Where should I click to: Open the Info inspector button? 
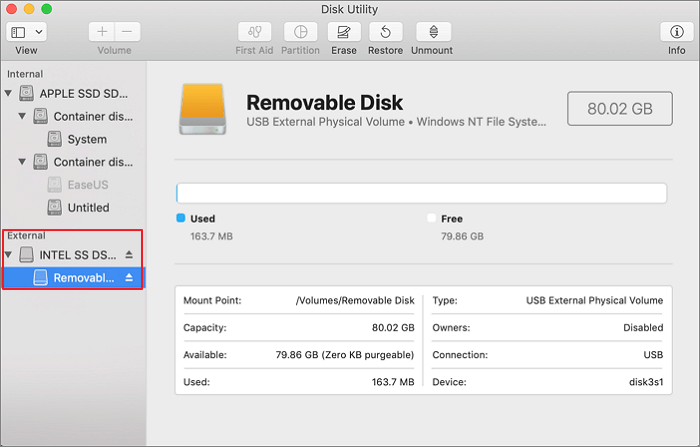coord(677,32)
